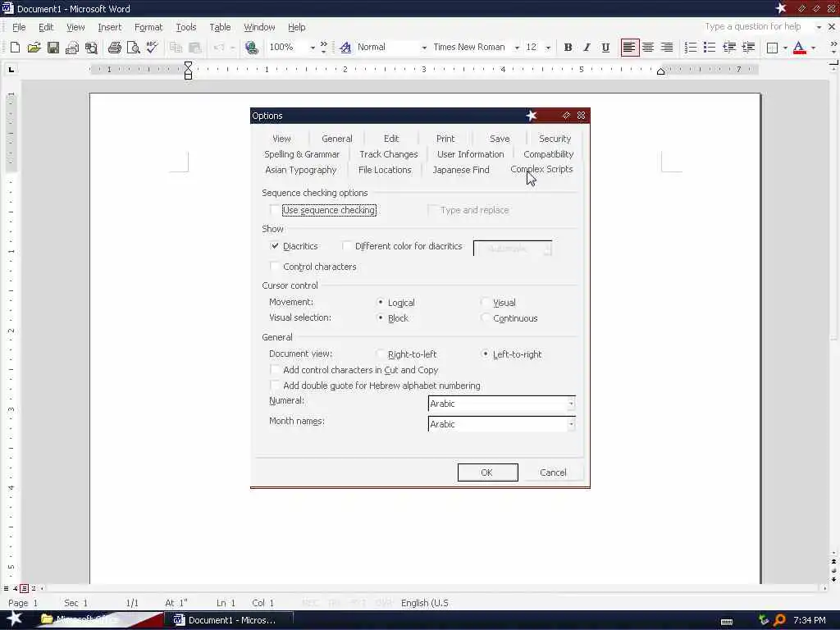This screenshot has height=630, width=840.
Task: Center the text alignment
Action: [648, 48]
